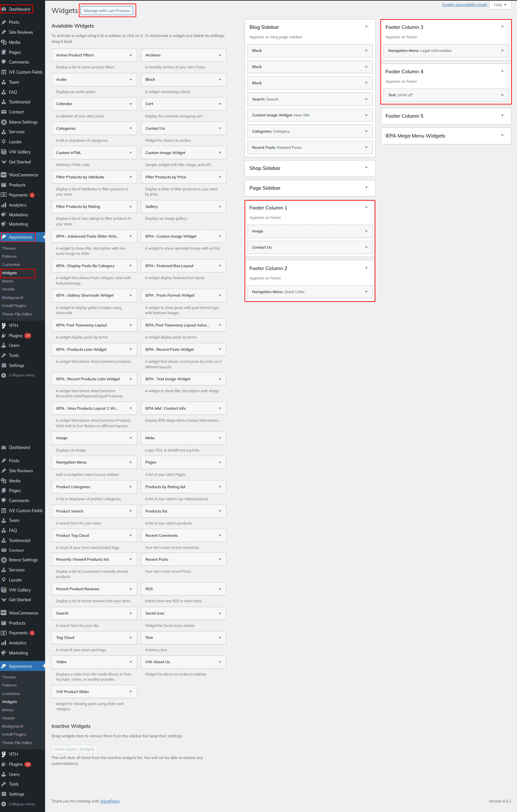This screenshot has width=517, height=812.
Task: Click the paintbrush icon on the red-outlined Appearance item
Action: [4, 237]
